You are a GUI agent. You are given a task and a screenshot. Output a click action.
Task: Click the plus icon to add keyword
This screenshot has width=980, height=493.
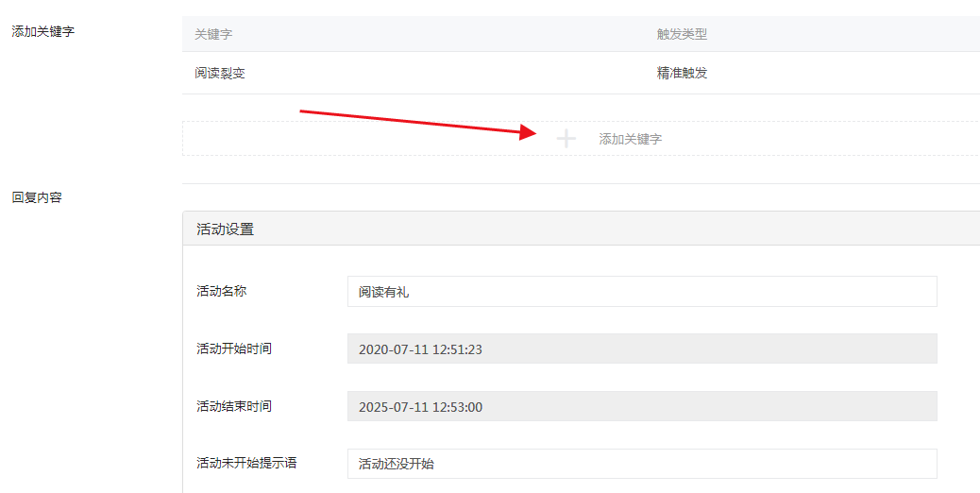(566, 139)
